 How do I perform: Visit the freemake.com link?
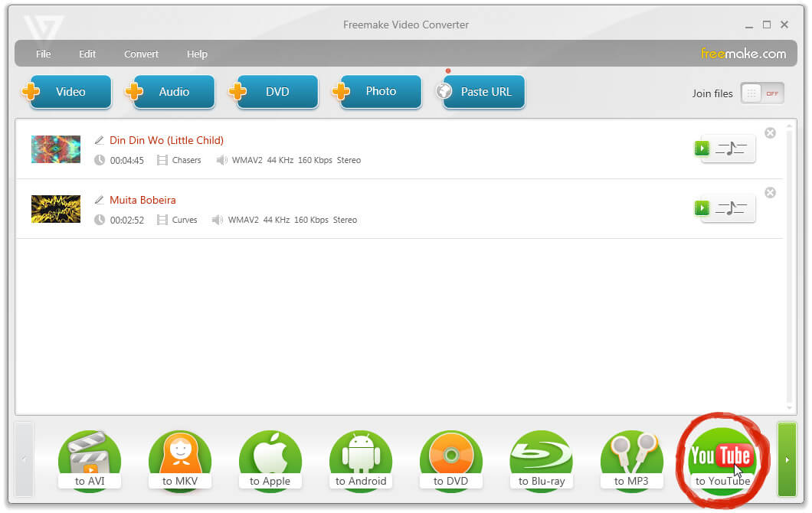click(x=743, y=54)
